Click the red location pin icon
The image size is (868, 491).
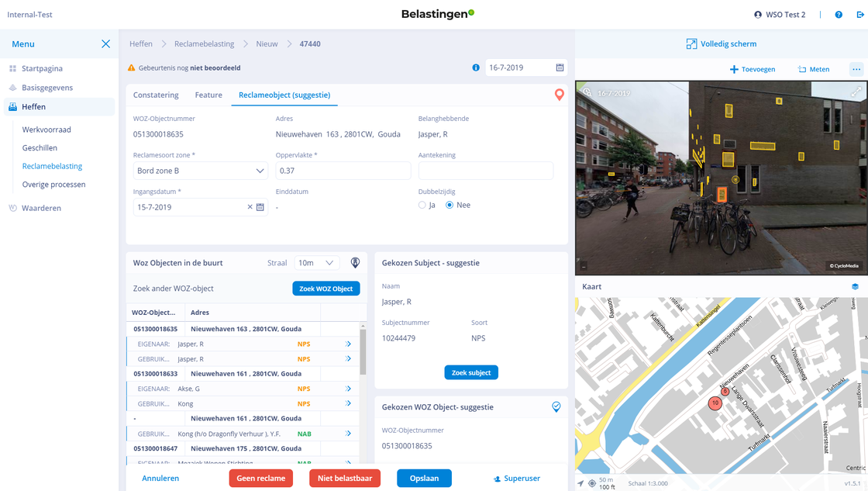pyautogui.click(x=559, y=95)
